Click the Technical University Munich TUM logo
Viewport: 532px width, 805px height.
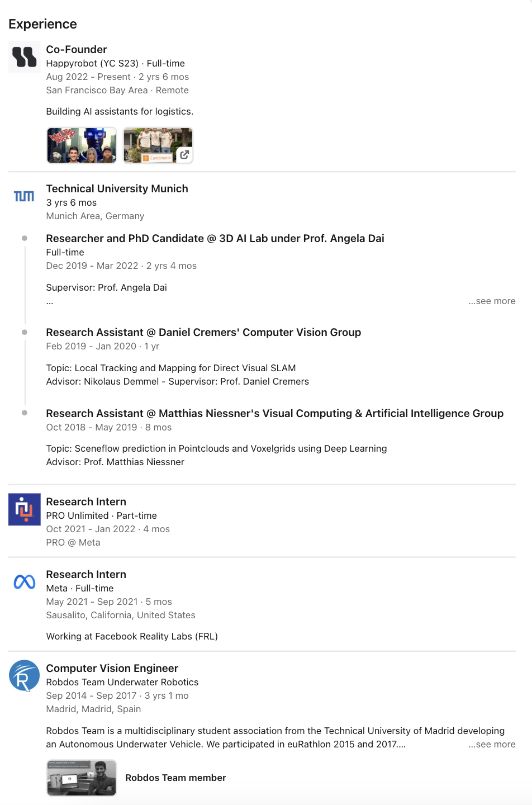[x=24, y=196]
